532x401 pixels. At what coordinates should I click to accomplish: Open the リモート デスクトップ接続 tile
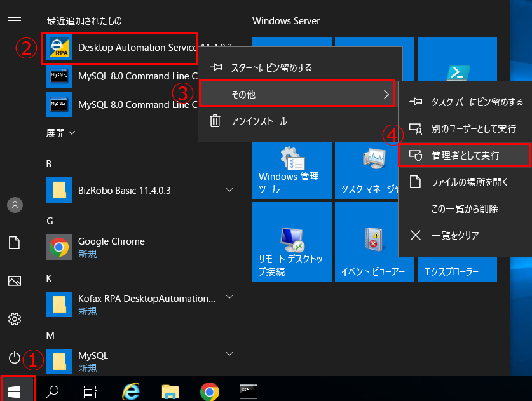pyautogui.click(x=292, y=241)
